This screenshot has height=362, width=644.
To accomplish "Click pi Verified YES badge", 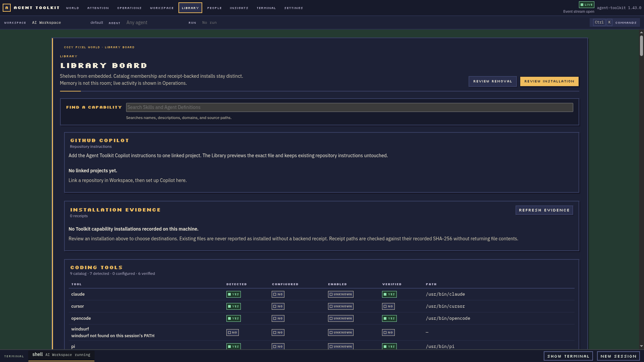I will coord(389,346).
